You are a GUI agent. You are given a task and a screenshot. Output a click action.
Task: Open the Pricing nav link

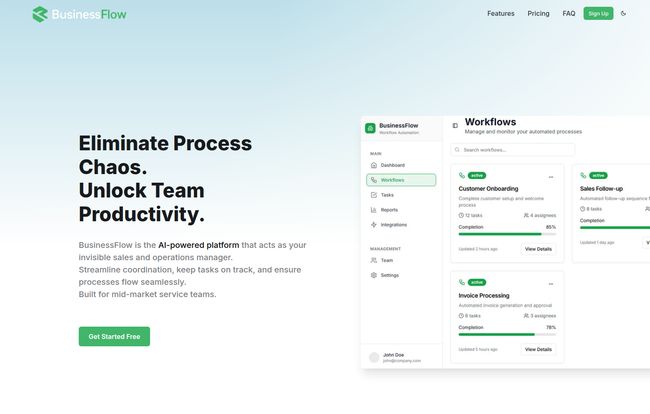click(x=538, y=14)
